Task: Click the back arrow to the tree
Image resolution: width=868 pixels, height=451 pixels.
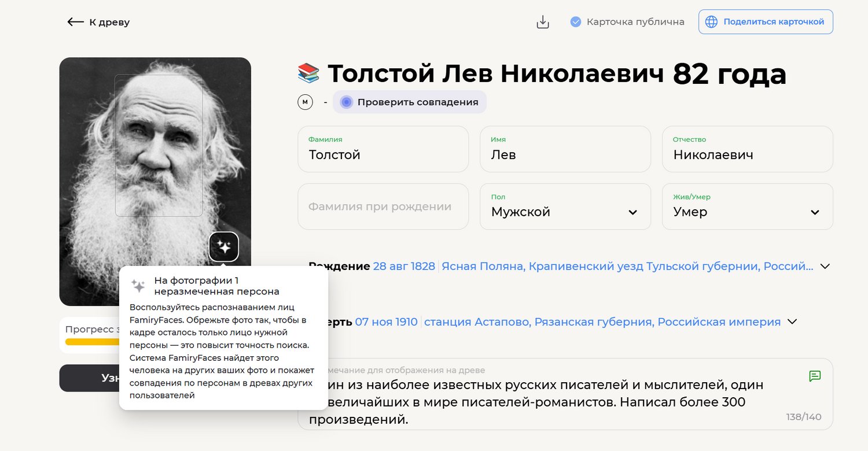Action: pyautogui.click(x=76, y=22)
